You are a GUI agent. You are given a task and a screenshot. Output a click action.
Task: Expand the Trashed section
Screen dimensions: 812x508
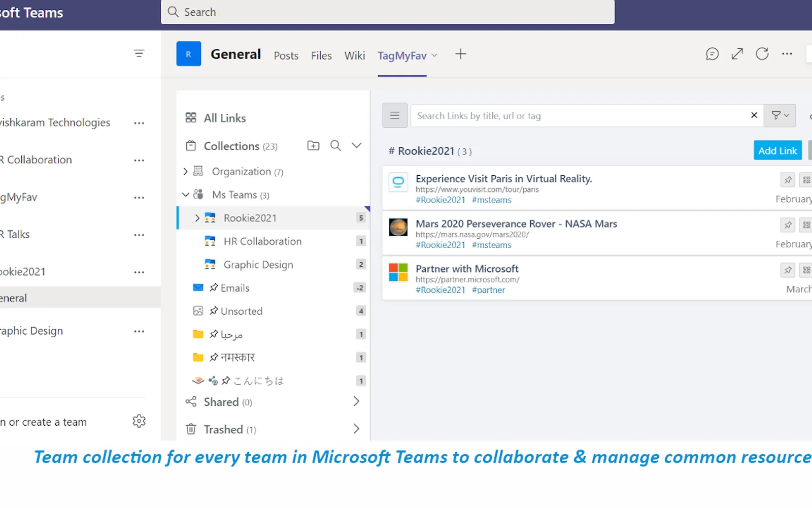point(356,429)
